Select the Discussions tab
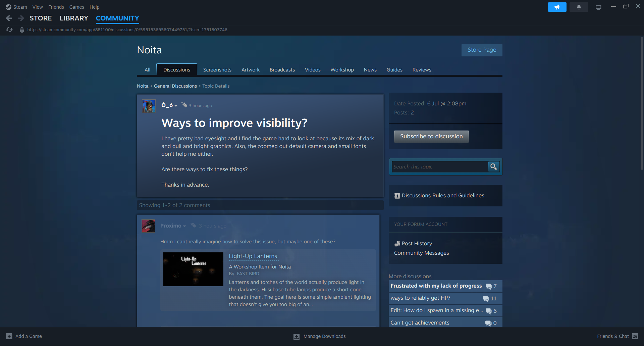This screenshot has width=644, height=346. pyautogui.click(x=177, y=70)
